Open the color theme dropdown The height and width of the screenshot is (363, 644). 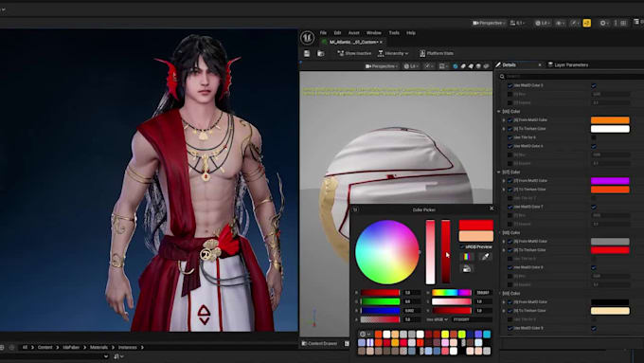(365, 334)
